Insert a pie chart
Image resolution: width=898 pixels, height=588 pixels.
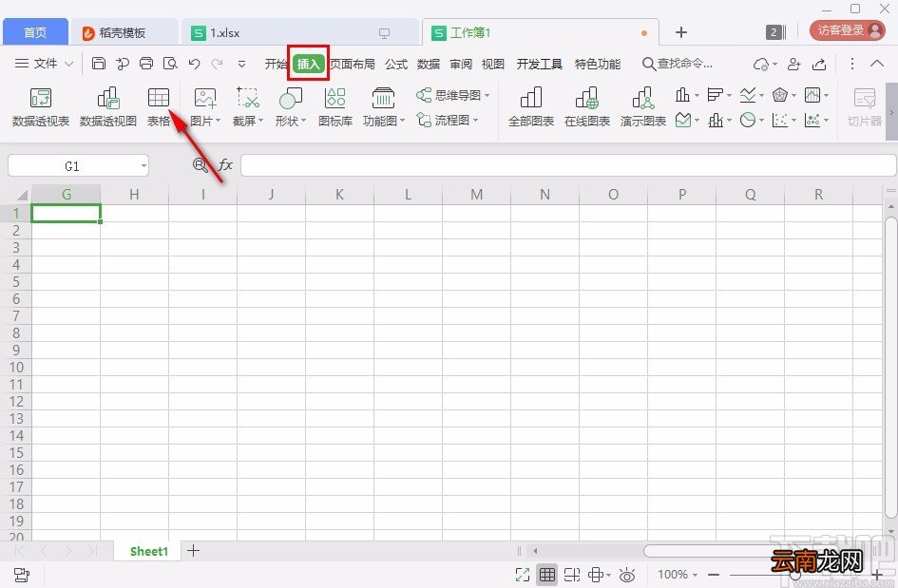click(x=747, y=120)
